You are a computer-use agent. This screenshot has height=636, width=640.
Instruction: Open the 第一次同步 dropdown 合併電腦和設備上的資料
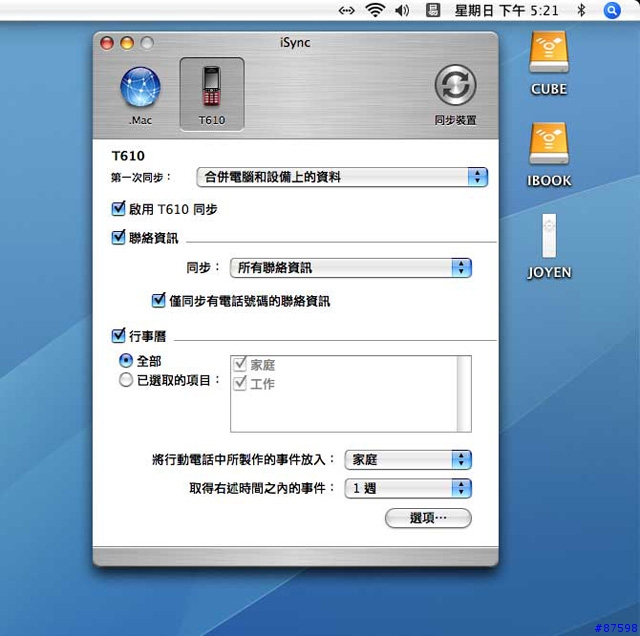[342, 177]
